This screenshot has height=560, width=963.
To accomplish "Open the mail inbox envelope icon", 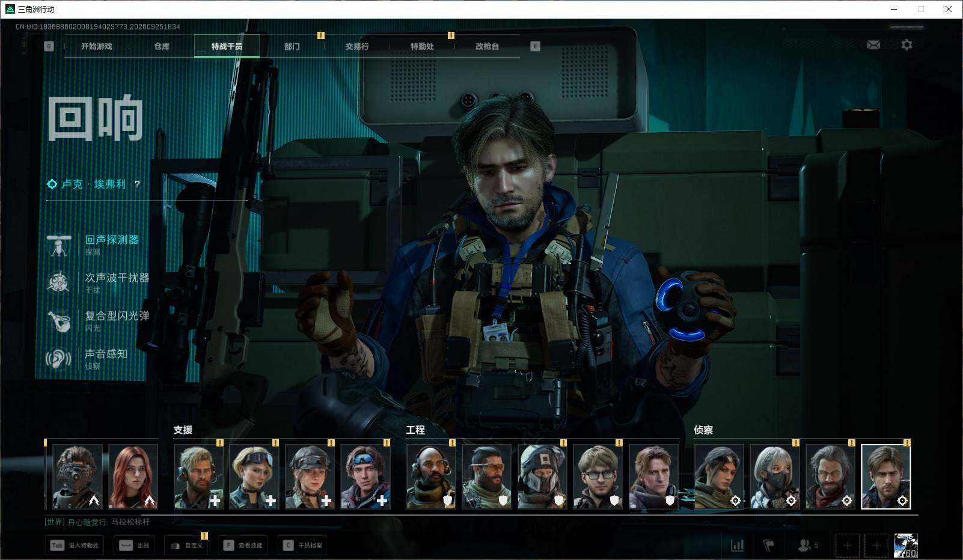I will point(873,45).
